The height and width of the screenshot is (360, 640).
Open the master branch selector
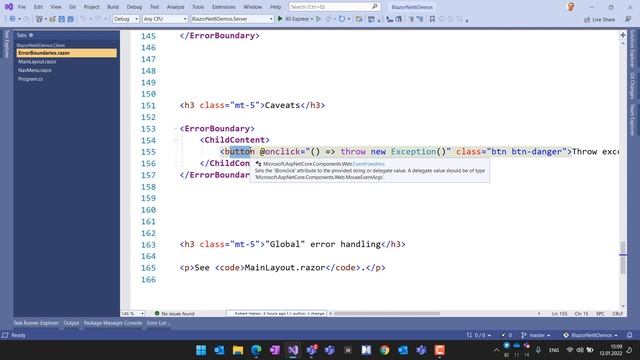pos(536,335)
